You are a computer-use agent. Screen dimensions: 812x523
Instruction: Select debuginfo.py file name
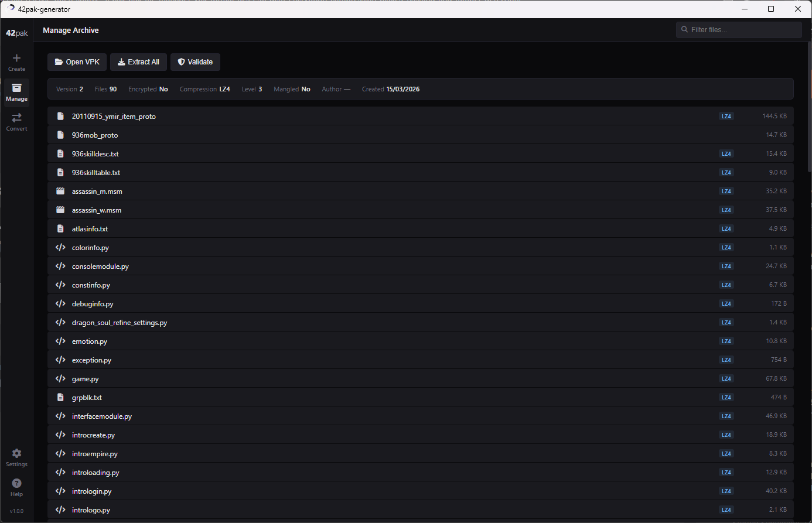[93, 304]
